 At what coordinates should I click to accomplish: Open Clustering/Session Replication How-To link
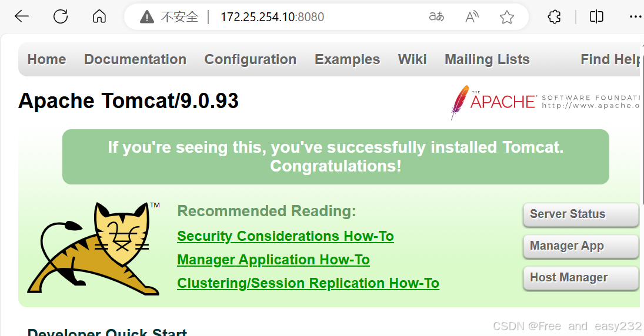point(308,283)
